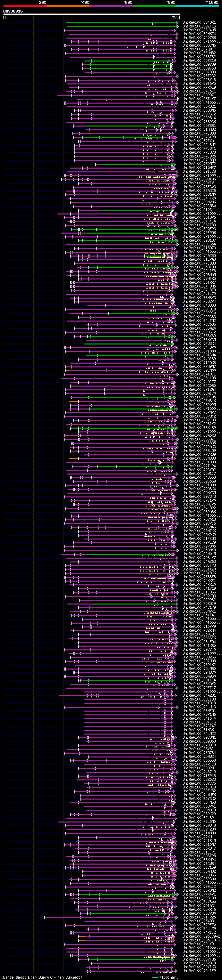This screenshot has width=222, height=980.
Task: Click the UniRef100_B6UDN6 label
Action: click(199, 110)
